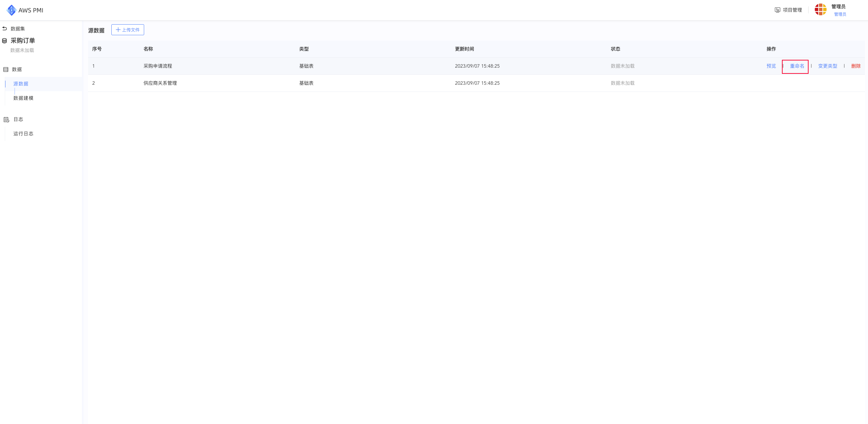
Task: Open 项目管理 in the top bar
Action: [793, 10]
